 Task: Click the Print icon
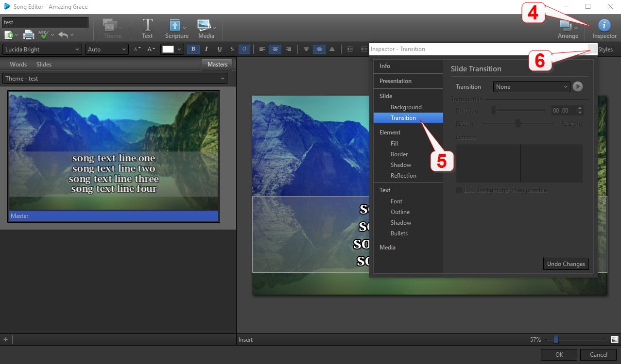28,34
